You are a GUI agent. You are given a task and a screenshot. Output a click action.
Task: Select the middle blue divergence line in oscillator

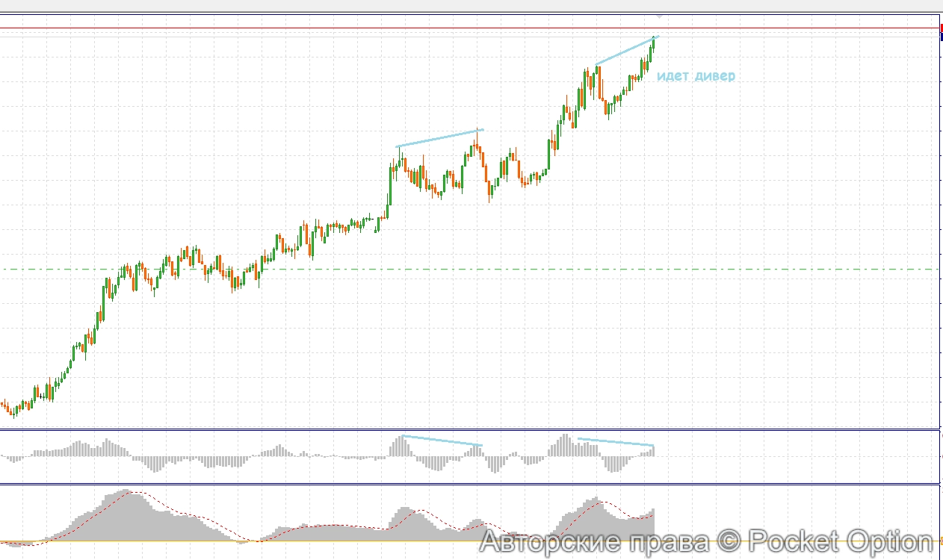(442, 441)
